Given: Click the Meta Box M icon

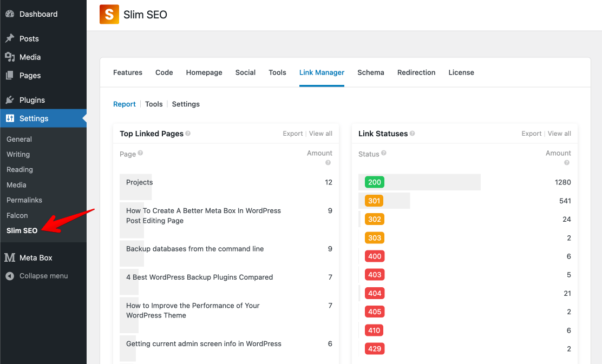Looking at the screenshot, I should pyautogui.click(x=10, y=257).
